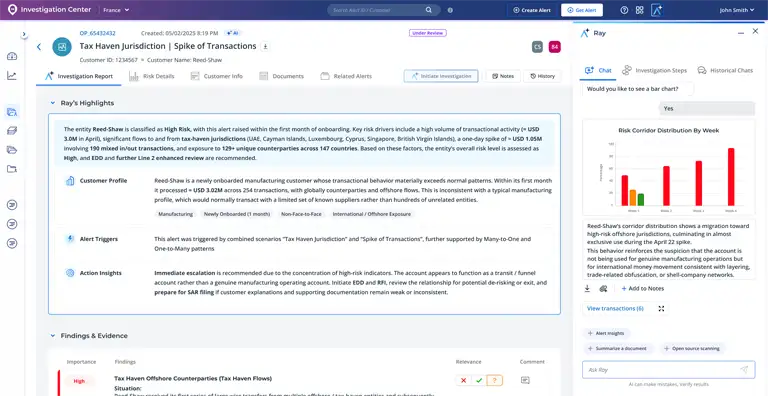The image size is (768, 396).
Task: Open the Customer Info tab
Action: [x=216, y=76]
